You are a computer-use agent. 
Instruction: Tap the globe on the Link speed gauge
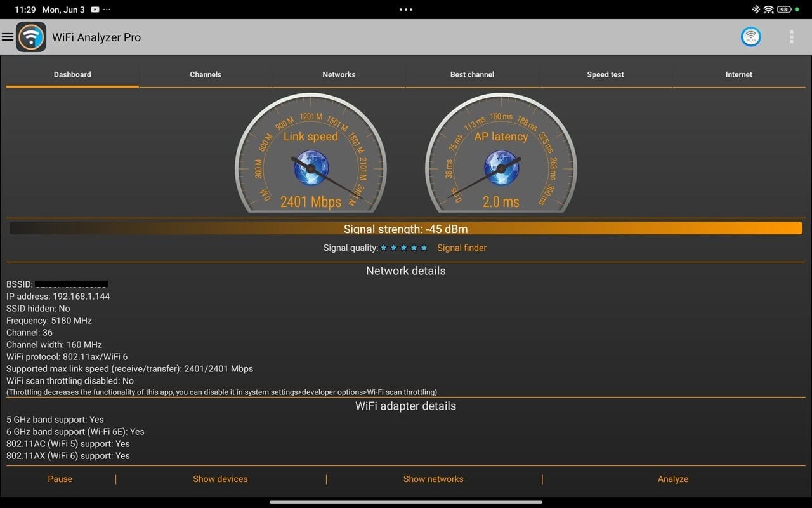click(311, 168)
